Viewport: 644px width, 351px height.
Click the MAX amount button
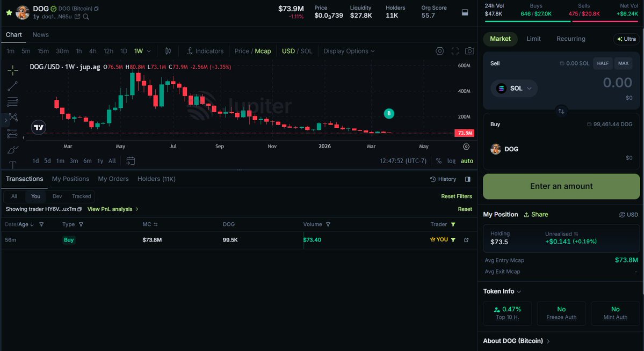[623, 63]
